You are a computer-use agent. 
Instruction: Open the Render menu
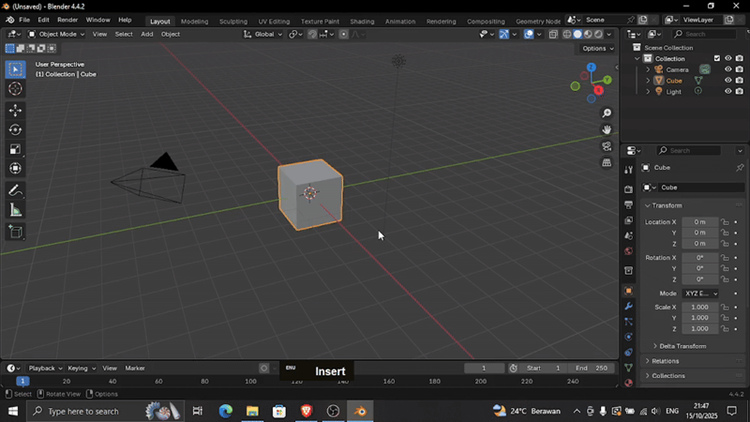pyautogui.click(x=67, y=20)
